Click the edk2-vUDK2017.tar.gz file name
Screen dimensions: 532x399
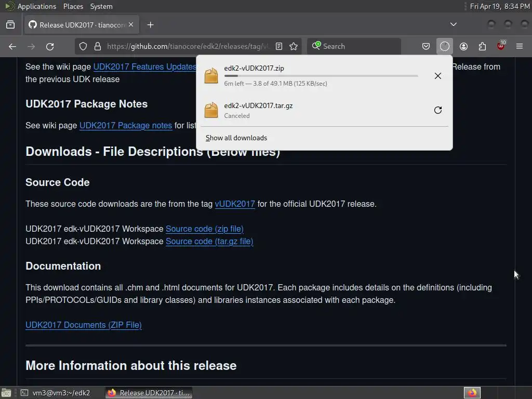tap(258, 106)
